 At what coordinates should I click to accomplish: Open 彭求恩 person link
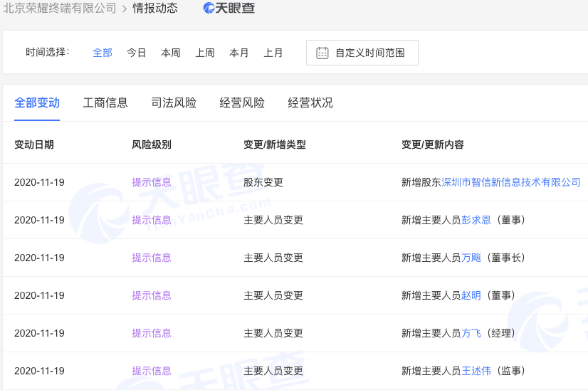pos(476,220)
